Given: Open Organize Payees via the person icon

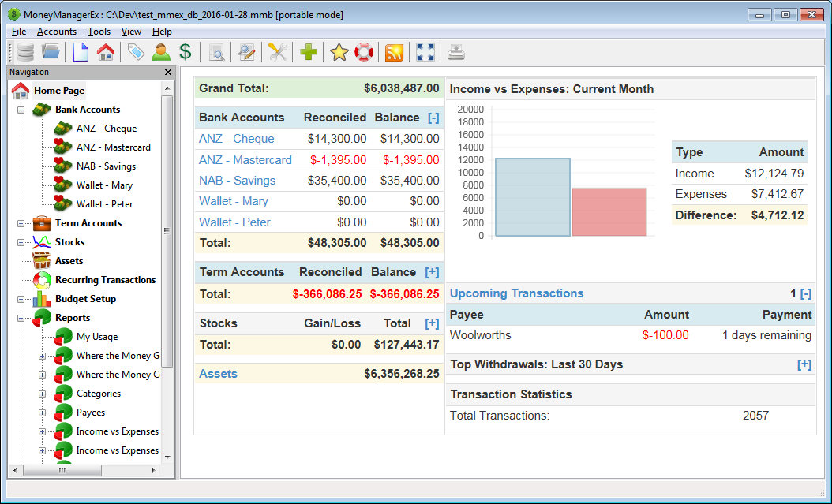Looking at the screenshot, I should 160,52.
